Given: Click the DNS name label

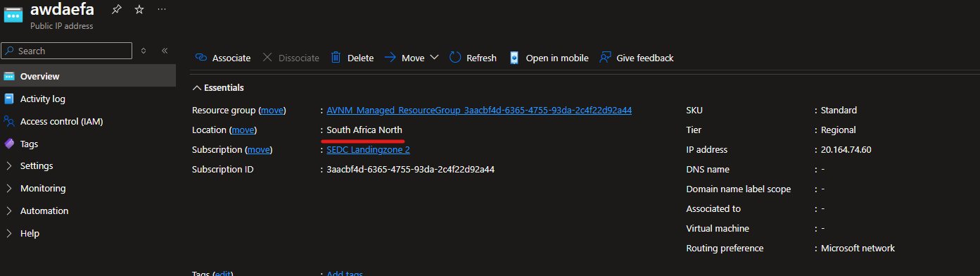Looking at the screenshot, I should pos(708,170).
